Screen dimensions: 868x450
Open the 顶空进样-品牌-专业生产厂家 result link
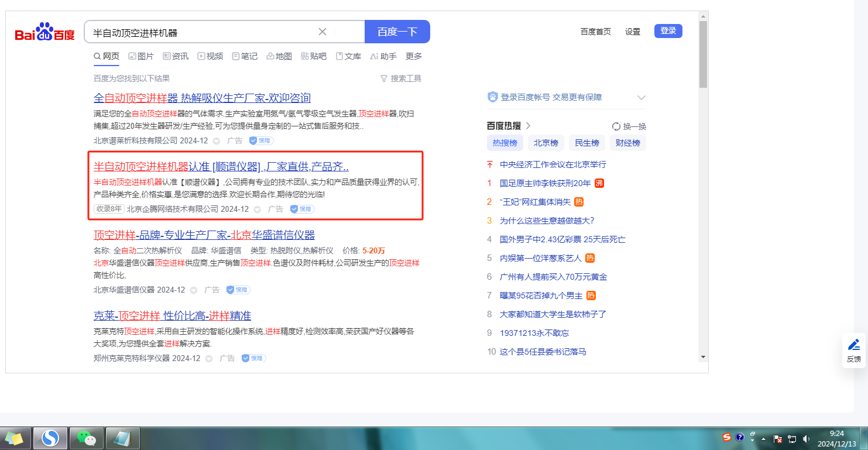coord(204,235)
